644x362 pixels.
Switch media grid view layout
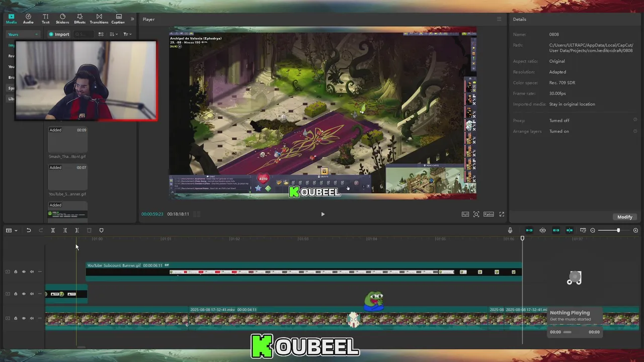[x=101, y=34]
